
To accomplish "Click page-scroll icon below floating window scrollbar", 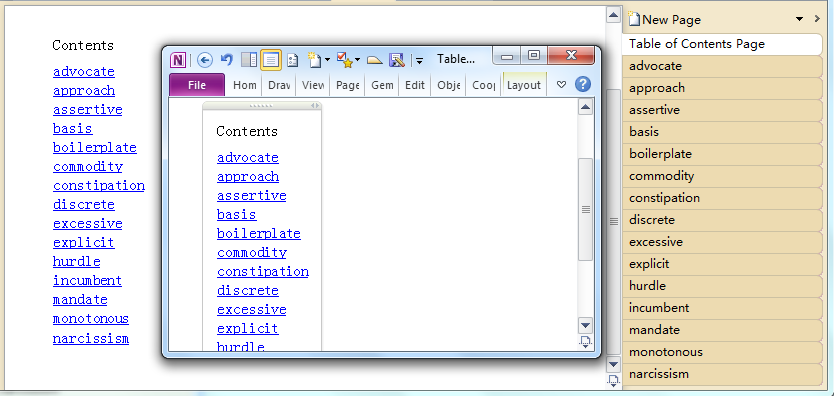I will pos(586,342).
